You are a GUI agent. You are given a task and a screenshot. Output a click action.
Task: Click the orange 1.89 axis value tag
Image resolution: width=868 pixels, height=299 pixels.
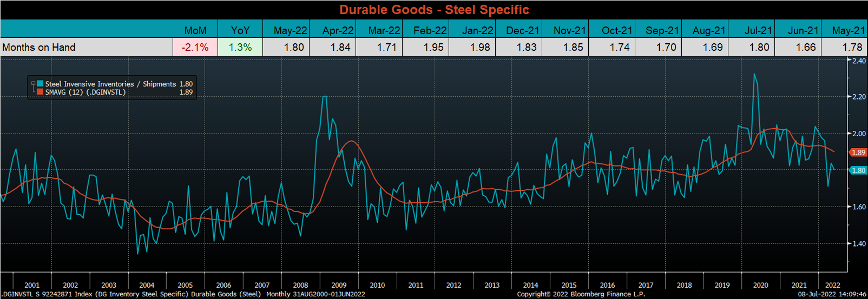point(858,152)
